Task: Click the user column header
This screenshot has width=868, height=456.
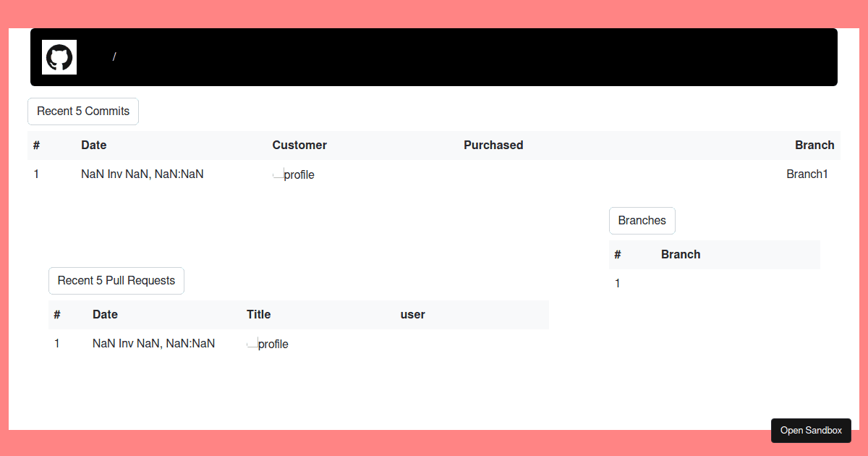Action: pos(413,315)
